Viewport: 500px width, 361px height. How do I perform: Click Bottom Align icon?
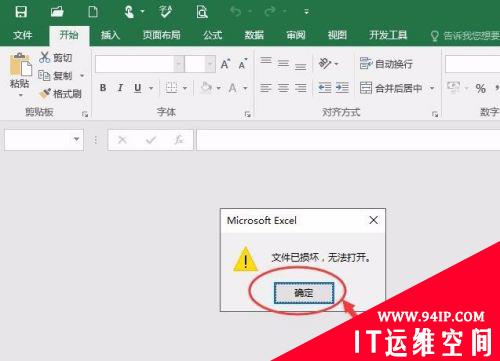point(301,65)
